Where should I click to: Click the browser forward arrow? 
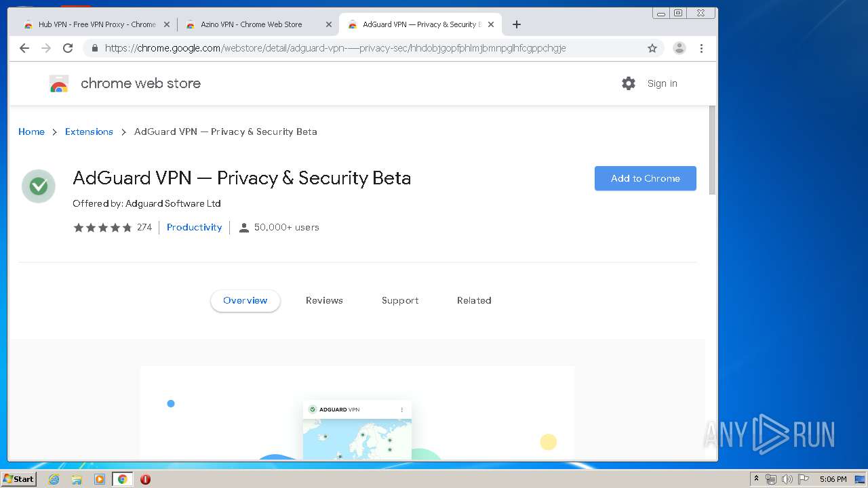pyautogui.click(x=46, y=48)
